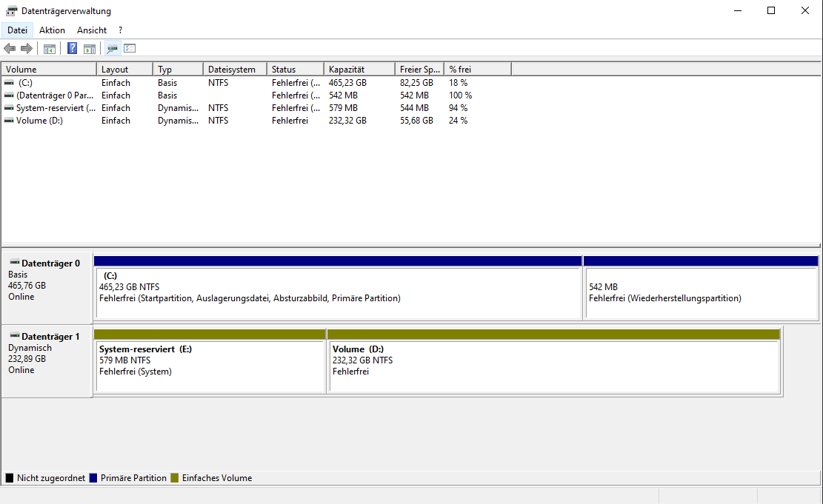823x504 pixels.
Task: Toggle the console tree show/hide icon
Action: [x=50, y=49]
